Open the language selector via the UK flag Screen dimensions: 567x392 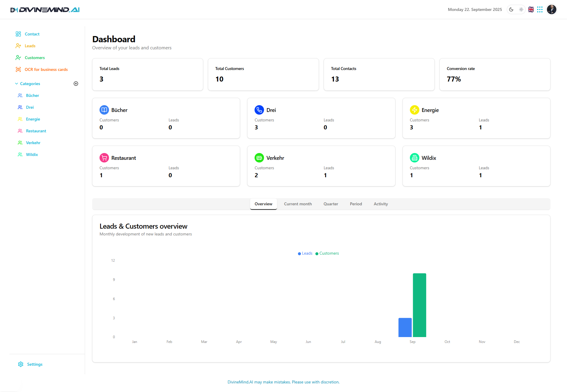click(x=531, y=9)
